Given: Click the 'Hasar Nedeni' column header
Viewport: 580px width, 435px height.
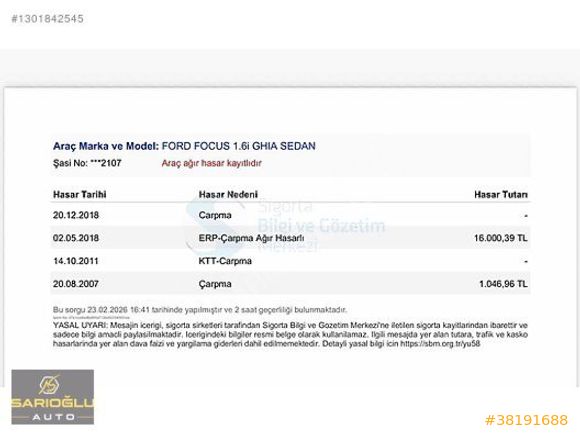Looking at the screenshot, I should pos(228,195).
